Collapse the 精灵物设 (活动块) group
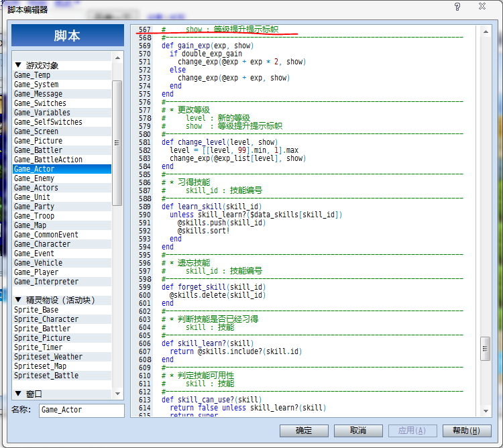The height and width of the screenshot is (448, 503). coord(18,300)
